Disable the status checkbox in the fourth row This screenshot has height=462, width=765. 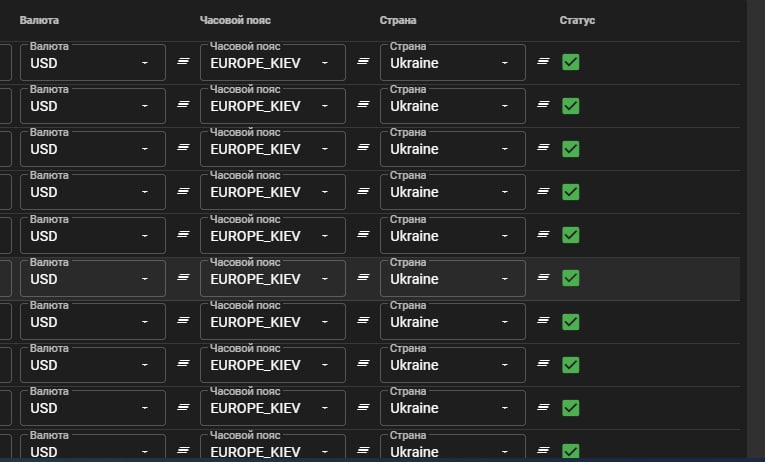[x=571, y=192]
